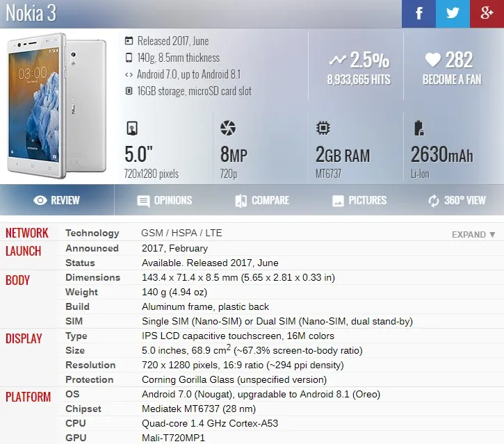Click the code icon beside Android 7.0
The height and width of the screenshot is (444, 504).
tap(129, 74)
